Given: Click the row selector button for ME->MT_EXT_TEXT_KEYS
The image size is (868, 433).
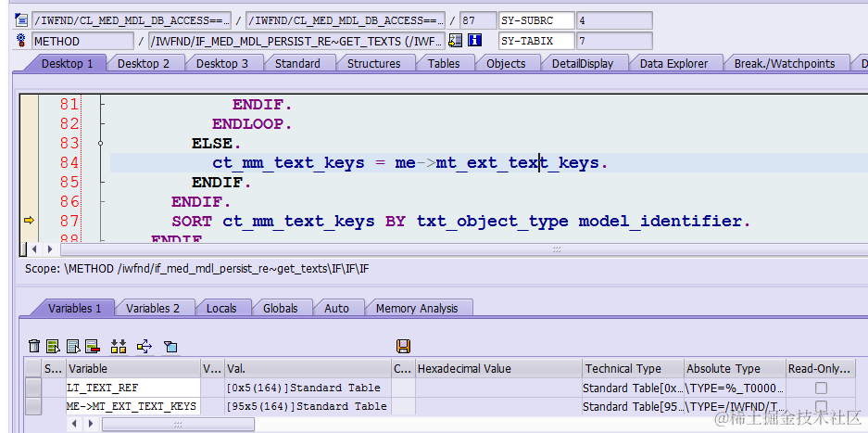Looking at the screenshot, I should pos(33,406).
